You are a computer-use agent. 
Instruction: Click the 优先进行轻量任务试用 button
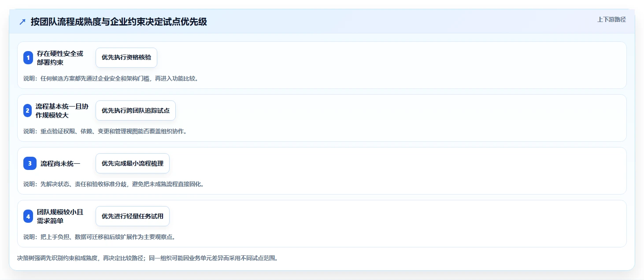pyautogui.click(x=133, y=216)
